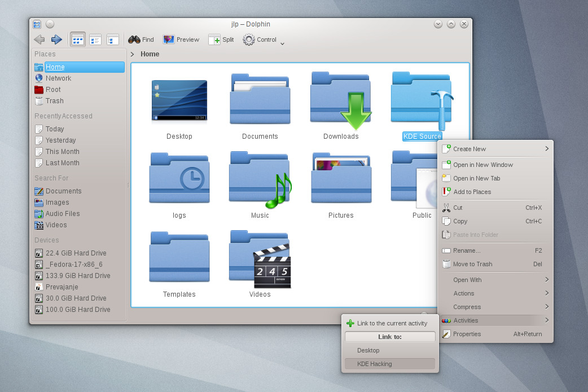Show files accessed Yesterday
The image size is (588, 392).
click(x=79, y=140)
